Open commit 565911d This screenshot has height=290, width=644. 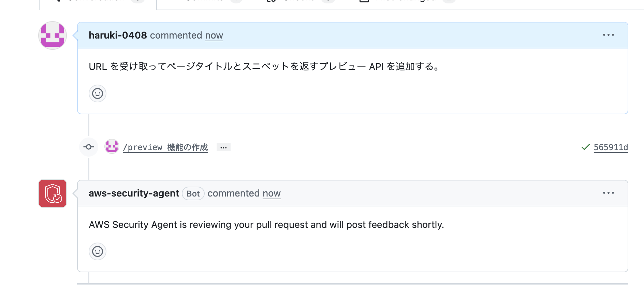pos(611,147)
